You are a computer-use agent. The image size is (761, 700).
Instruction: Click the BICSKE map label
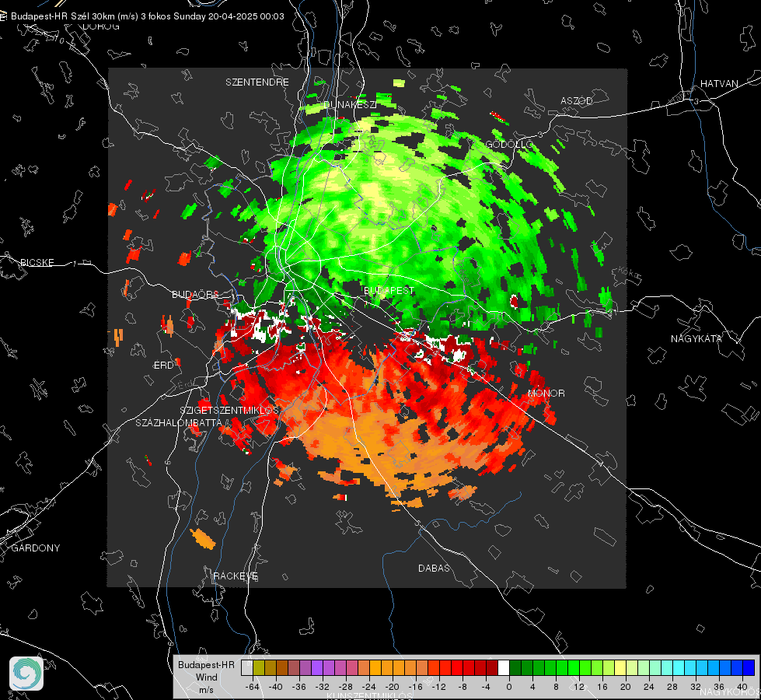coord(37,262)
